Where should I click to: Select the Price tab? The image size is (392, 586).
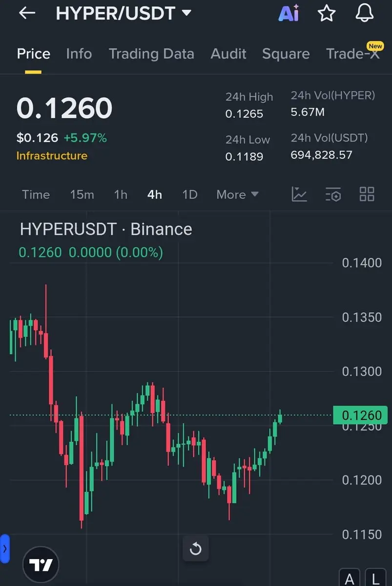pos(33,54)
